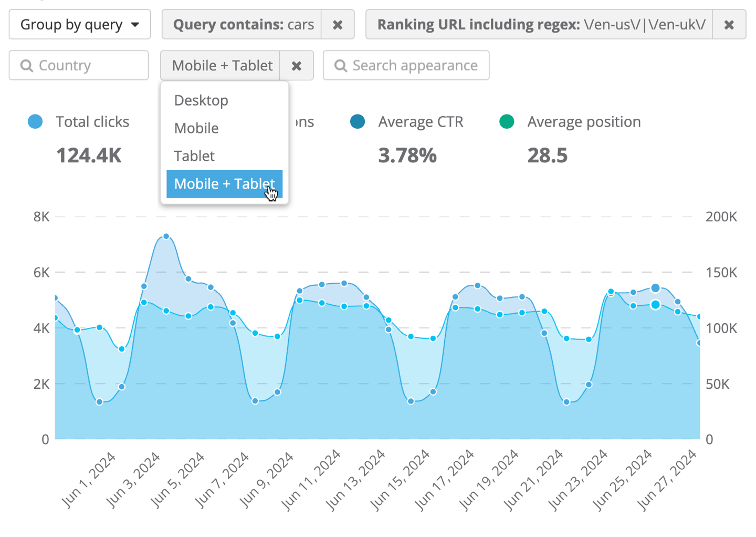Click the Jun 3, 2024 axis label
The image size is (756, 537).
coord(133,480)
